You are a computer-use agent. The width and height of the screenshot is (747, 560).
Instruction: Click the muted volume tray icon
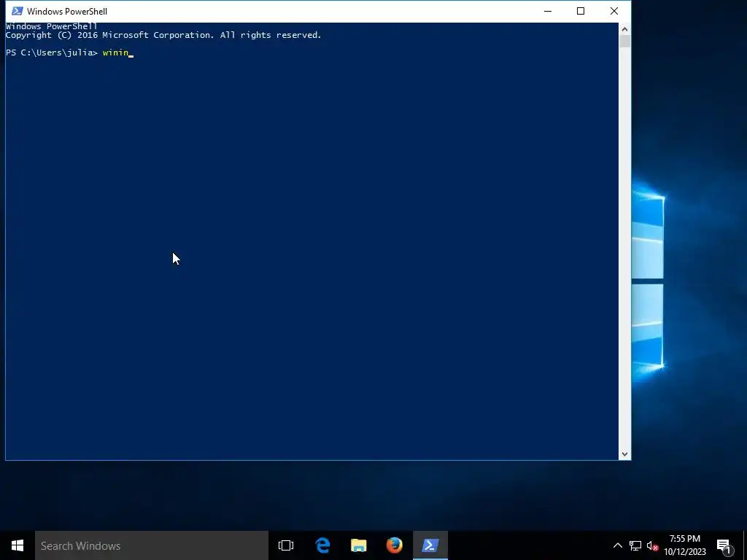pos(652,545)
